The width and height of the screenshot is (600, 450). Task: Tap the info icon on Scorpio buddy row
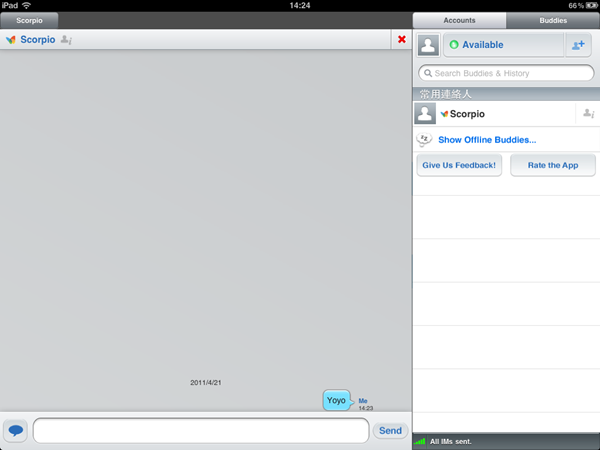pos(588,114)
